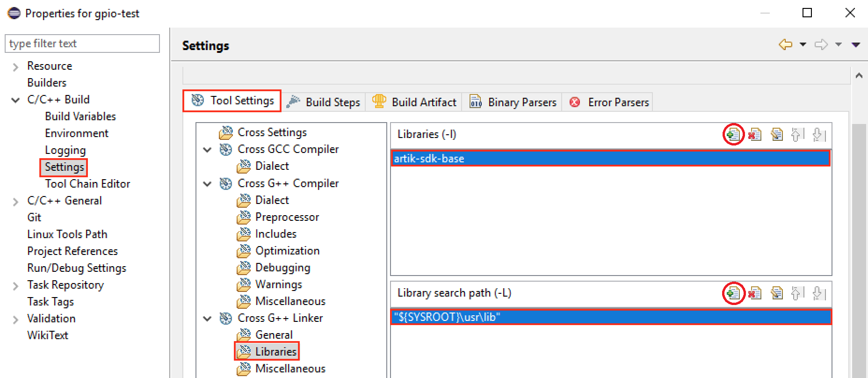
Task: Go back using the yellow arrow
Action: pos(786,44)
